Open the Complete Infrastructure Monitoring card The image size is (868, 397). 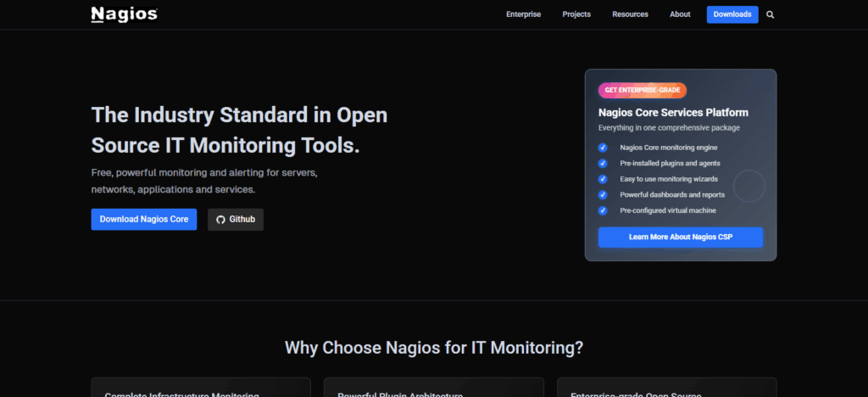pyautogui.click(x=200, y=389)
